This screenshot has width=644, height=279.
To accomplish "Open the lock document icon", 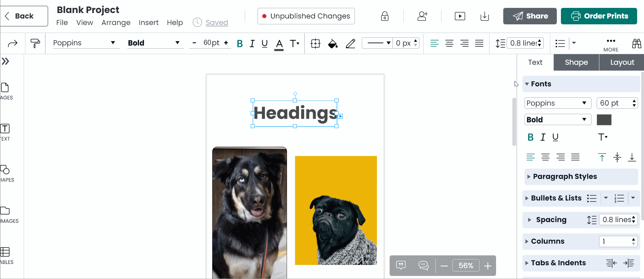I will click(x=384, y=16).
